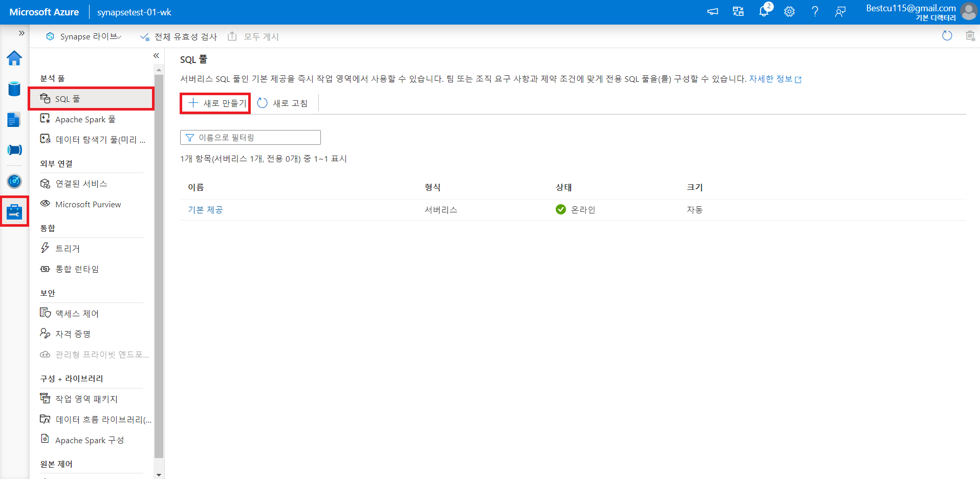Viewport: 980px width, 479px height.
Task: Click the Microsoft Purview eye icon
Action: [45, 204]
